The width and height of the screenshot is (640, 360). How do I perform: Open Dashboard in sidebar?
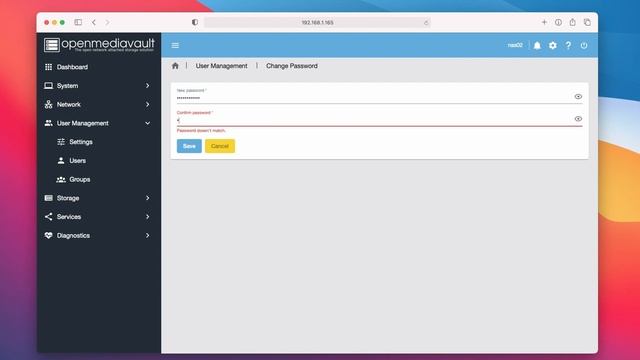click(98, 67)
